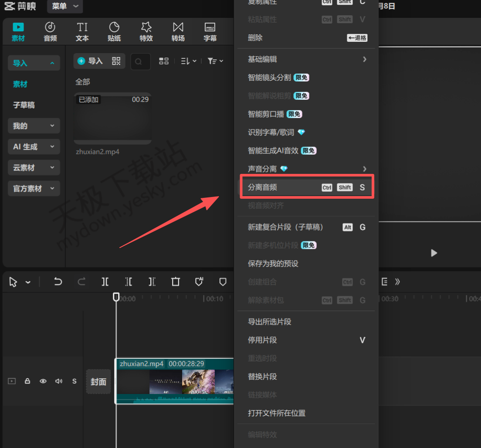Mute the track with speaker icon
Viewport: 481px width, 448px height.
coord(59,381)
